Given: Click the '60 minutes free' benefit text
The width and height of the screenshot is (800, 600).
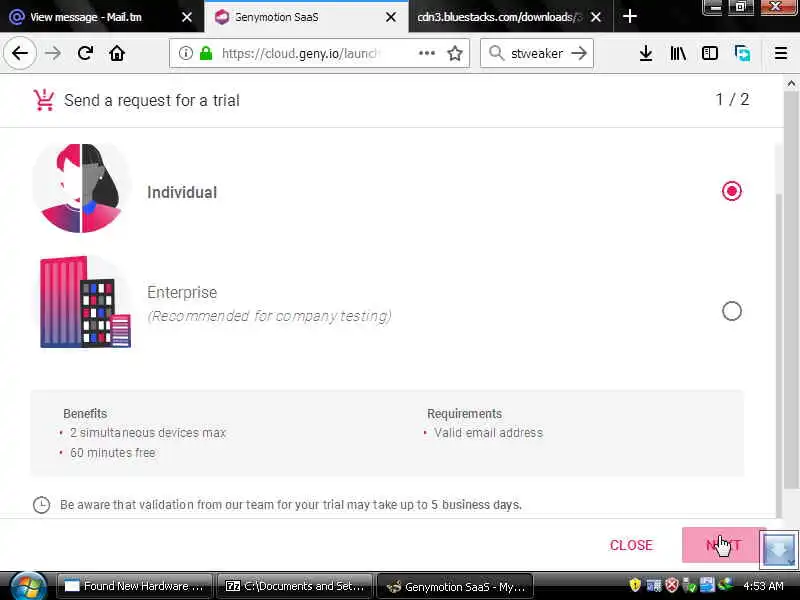Looking at the screenshot, I should pos(113,453).
